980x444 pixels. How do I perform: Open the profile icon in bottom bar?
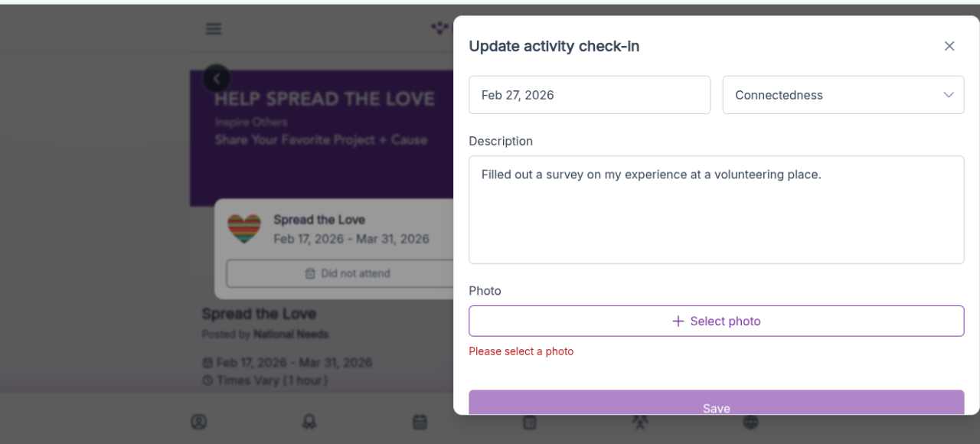click(x=199, y=422)
